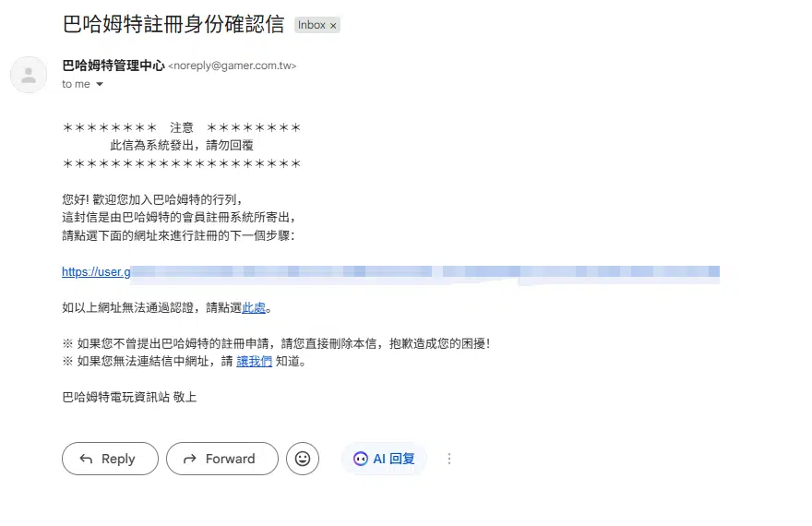The image size is (812, 526).
Task: Click the Inbox label tag
Action: pos(312,25)
